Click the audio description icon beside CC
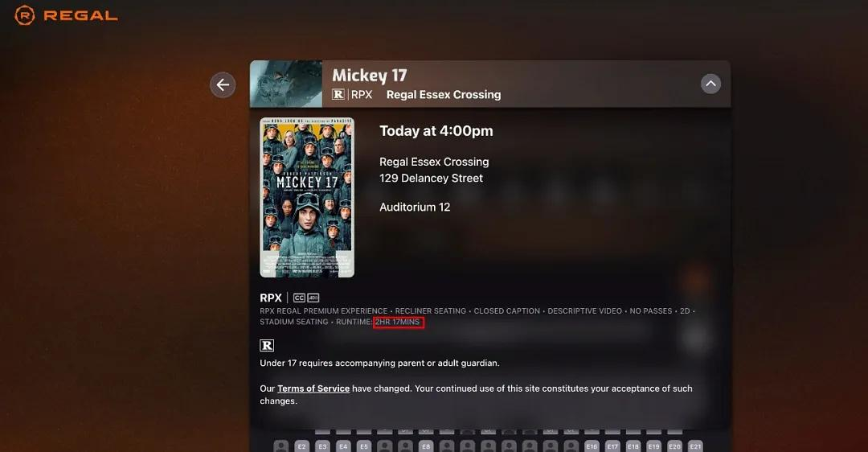This screenshot has width=868, height=452. point(313,298)
